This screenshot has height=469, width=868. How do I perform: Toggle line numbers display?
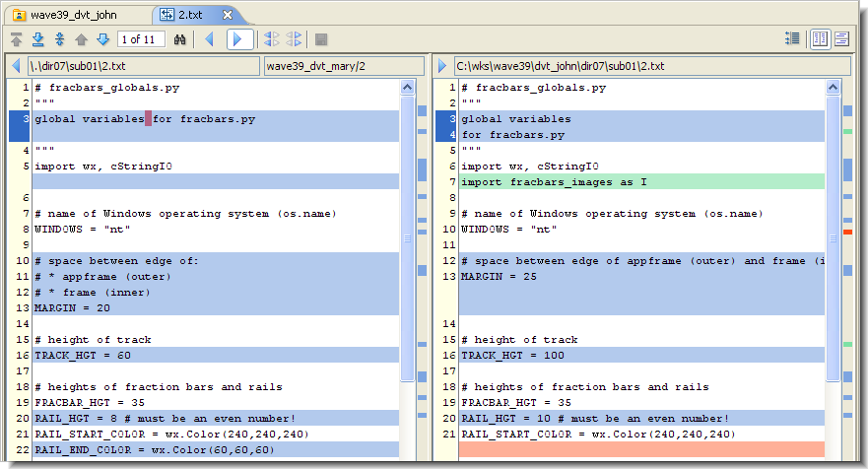click(792, 39)
